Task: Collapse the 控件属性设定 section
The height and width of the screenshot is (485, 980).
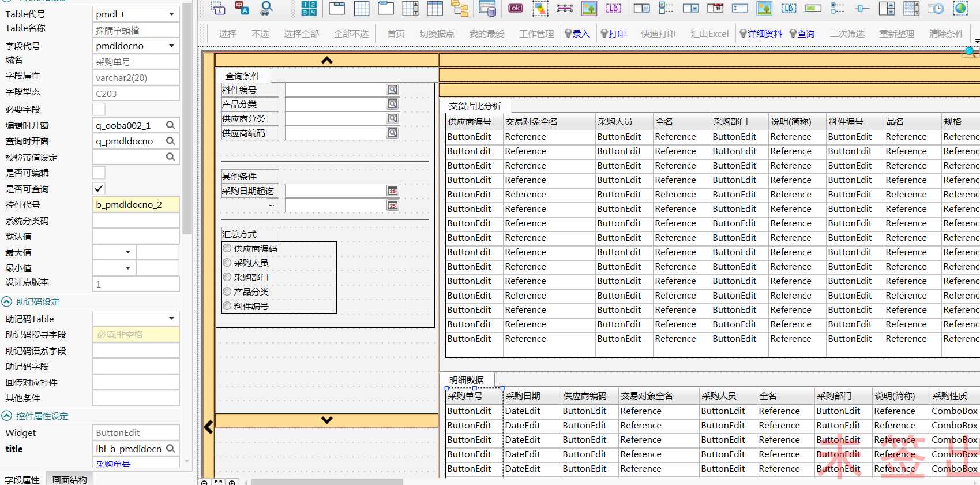Action: click(x=7, y=416)
